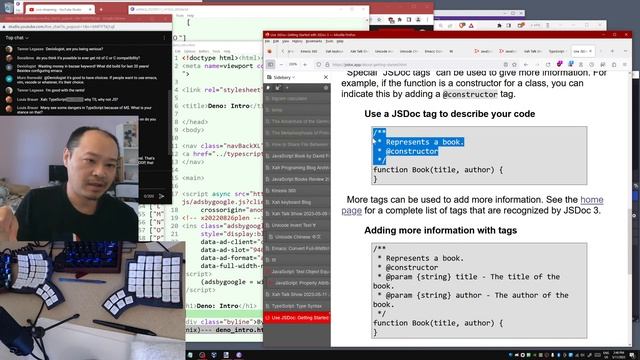Open the Top chat dropdown
640x360 pixels.
(x=17, y=38)
